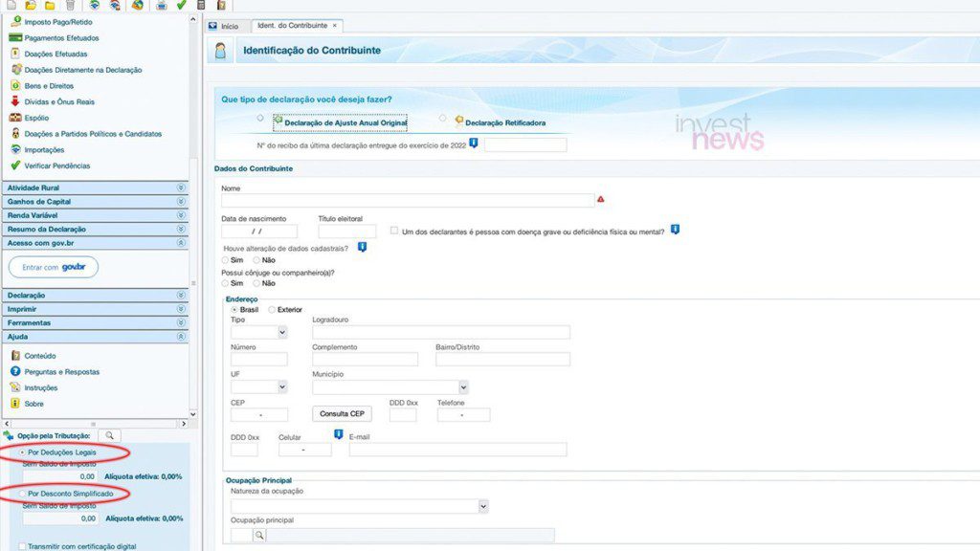980x551 pixels.
Task: Select Brasil address option
Action: (x=234, y=310)
